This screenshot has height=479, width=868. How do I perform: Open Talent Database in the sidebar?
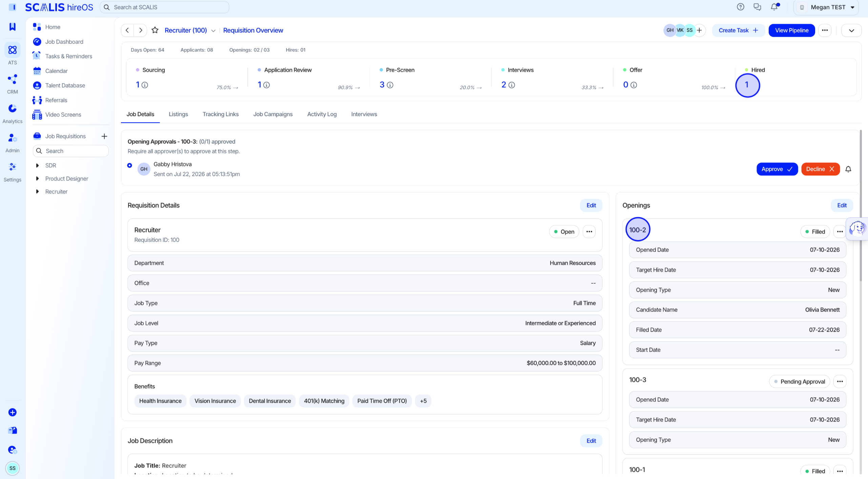[x=65, y=85]
